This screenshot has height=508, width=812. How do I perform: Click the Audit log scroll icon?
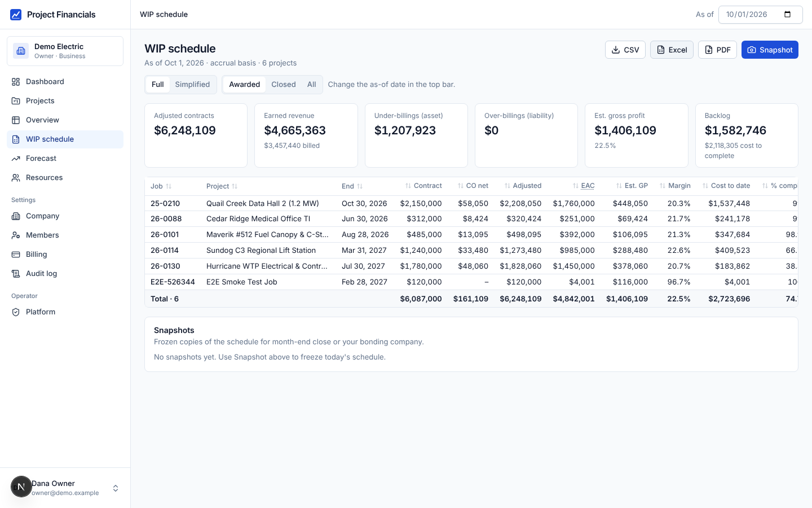click(x=16, y=274)
